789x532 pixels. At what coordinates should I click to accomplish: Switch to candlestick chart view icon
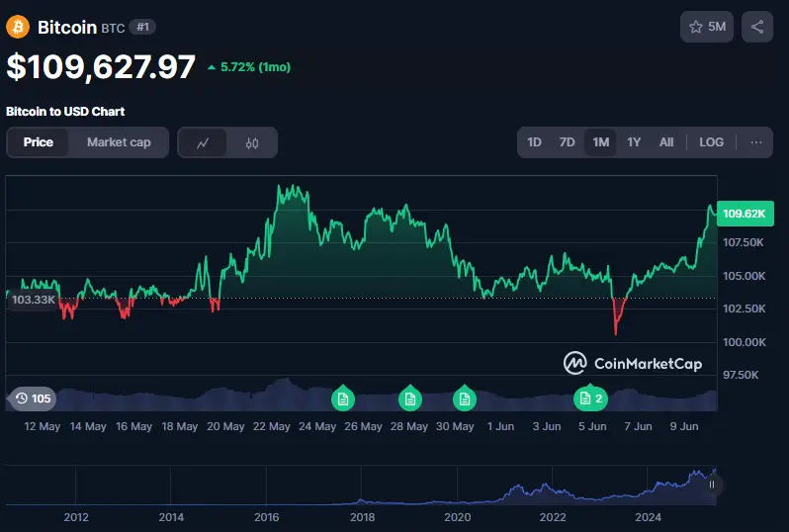tap(251, 143)
